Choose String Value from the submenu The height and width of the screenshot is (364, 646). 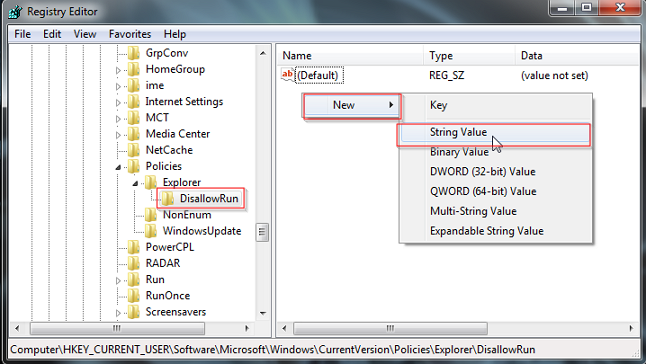coord(496,133)
